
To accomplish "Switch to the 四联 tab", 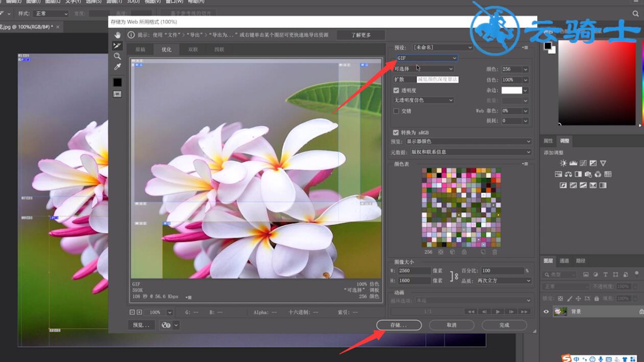I will coord(220,50).
